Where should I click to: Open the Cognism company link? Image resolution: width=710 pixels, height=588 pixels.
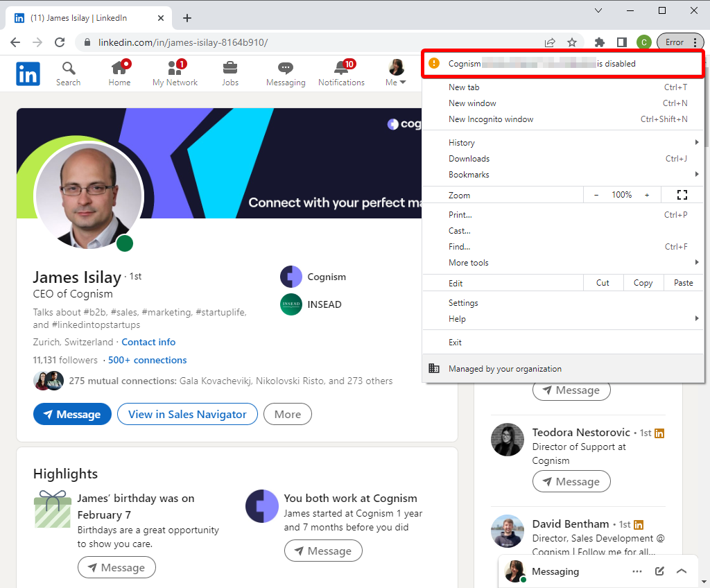pyautogui.click(x=313, y=277)
